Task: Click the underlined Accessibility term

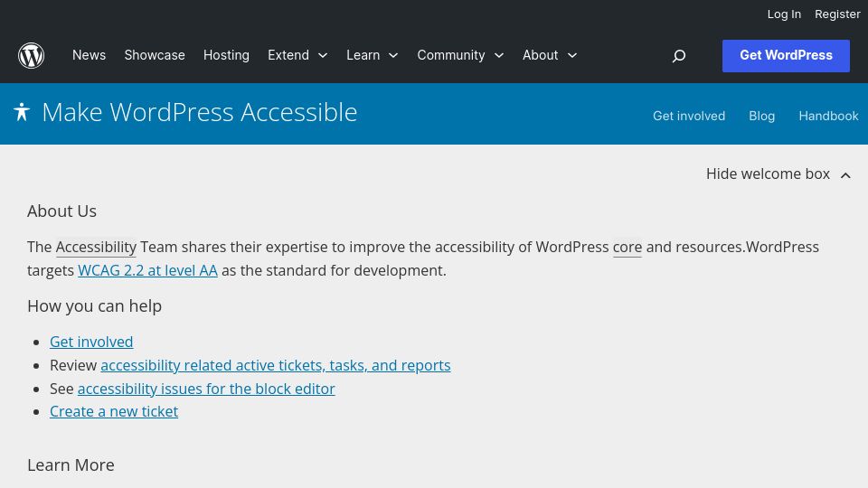Action: coord(96,248)
